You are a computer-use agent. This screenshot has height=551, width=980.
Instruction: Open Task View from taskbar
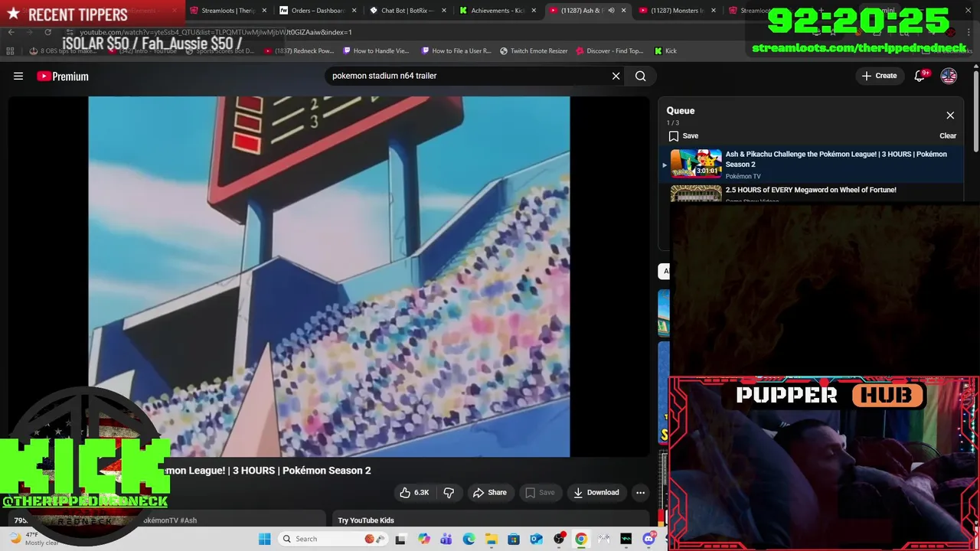pyautogui.click(x=400, y=539)
